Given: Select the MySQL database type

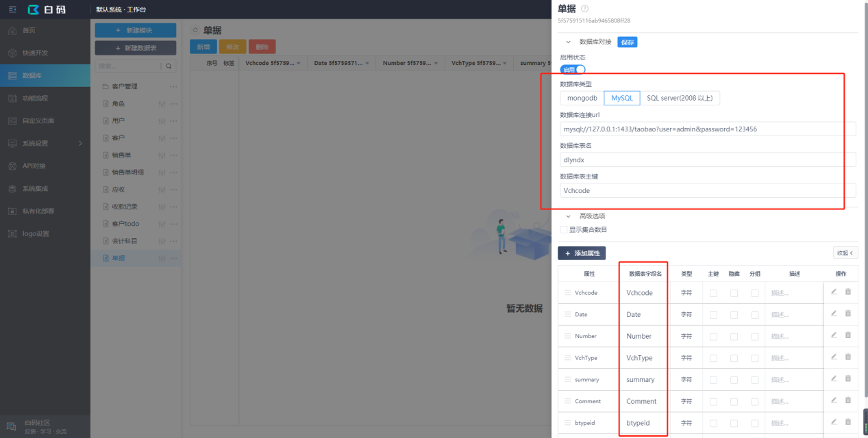Looking at the screenshot, I should tap(622, 98).
